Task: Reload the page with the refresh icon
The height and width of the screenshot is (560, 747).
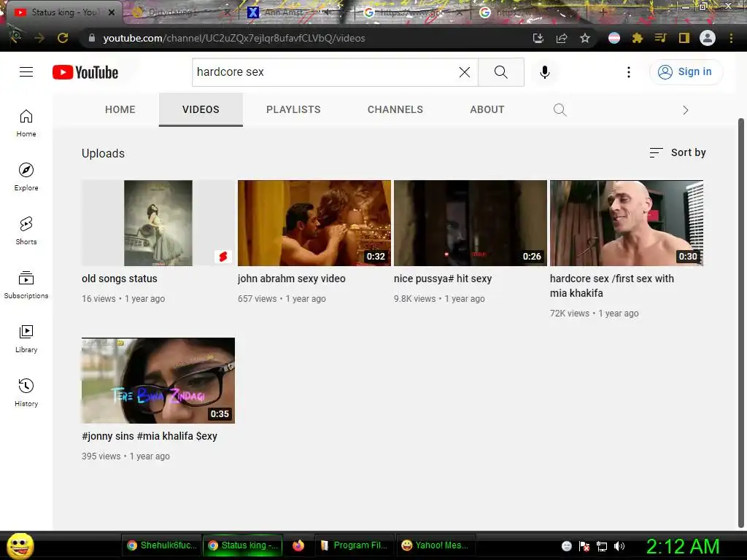Action: click(x=63, y=38)
